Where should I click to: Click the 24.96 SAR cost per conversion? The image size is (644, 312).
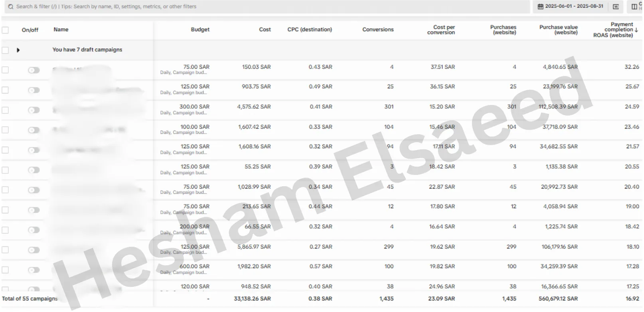pos(442,286)
